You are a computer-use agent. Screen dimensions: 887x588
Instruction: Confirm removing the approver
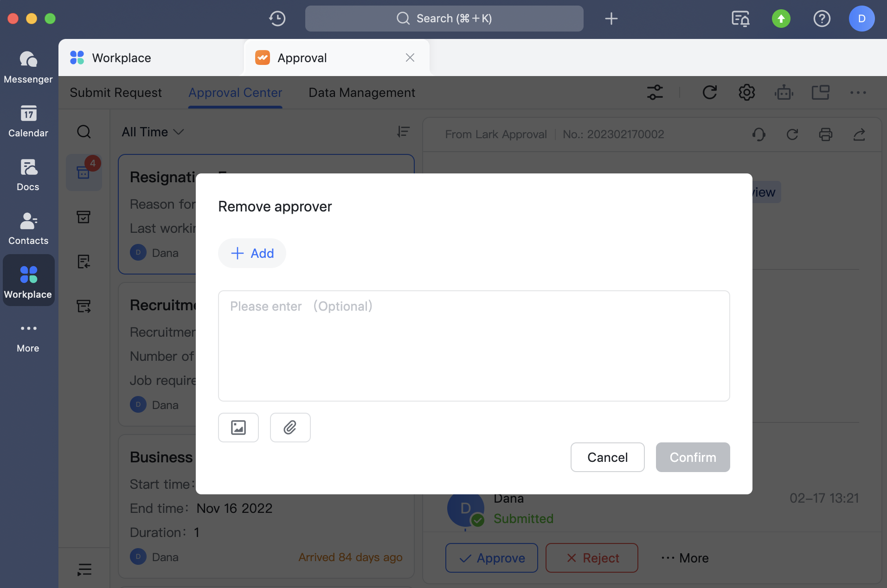click(x=692, y=457)
